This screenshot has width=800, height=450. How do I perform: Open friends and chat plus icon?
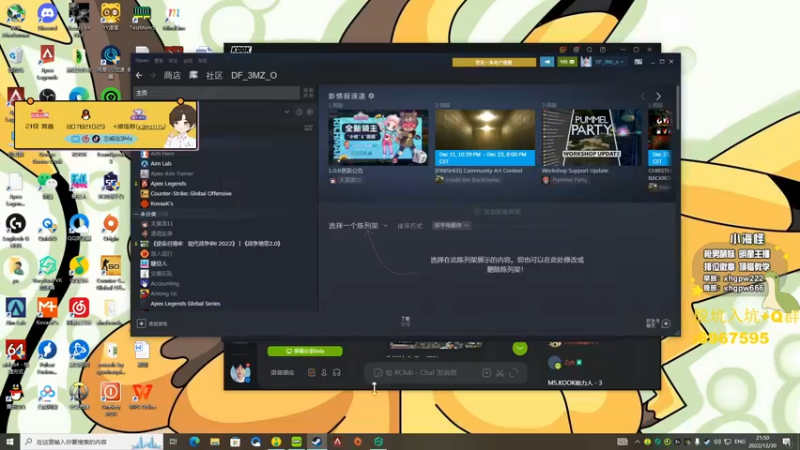click(x=666, y=323)
